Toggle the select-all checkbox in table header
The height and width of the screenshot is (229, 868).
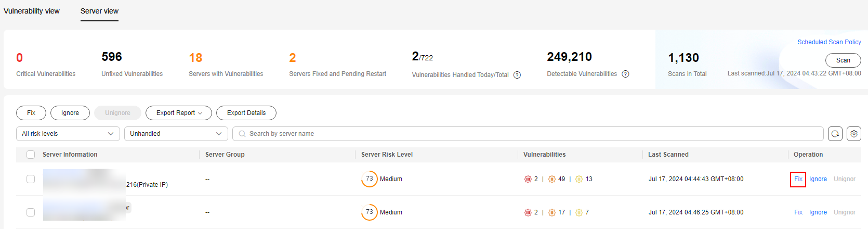31,155
